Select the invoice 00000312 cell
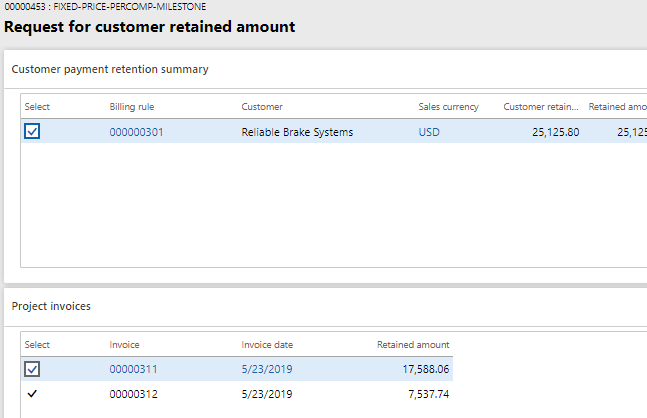This screenshot has height=418, width=647. (x=133, y=394)
